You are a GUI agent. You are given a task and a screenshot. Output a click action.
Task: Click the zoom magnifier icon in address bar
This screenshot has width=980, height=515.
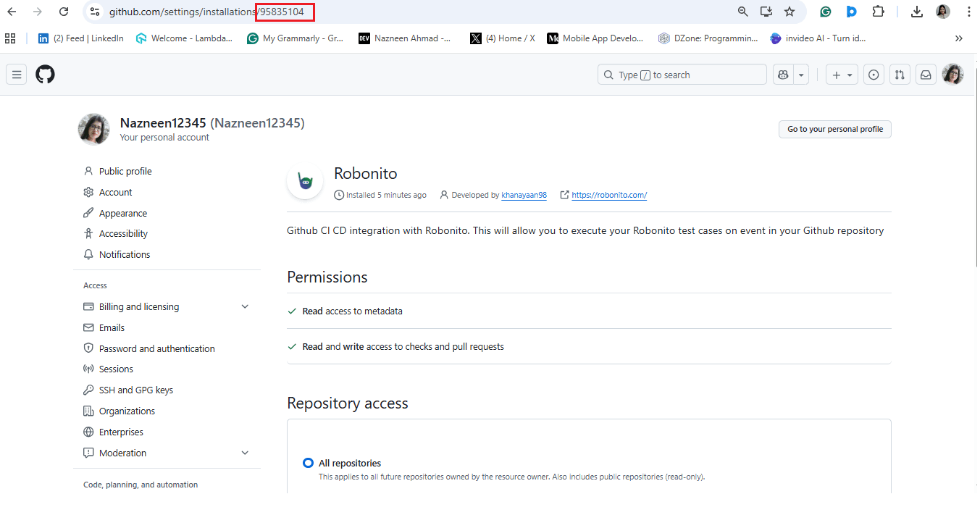tap(742, 12)
